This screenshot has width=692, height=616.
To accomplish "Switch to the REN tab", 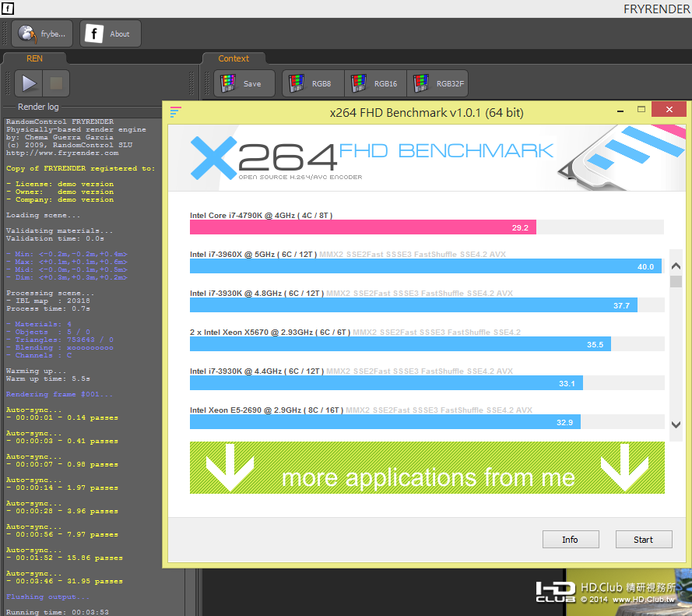I will [x=34, y=58].
